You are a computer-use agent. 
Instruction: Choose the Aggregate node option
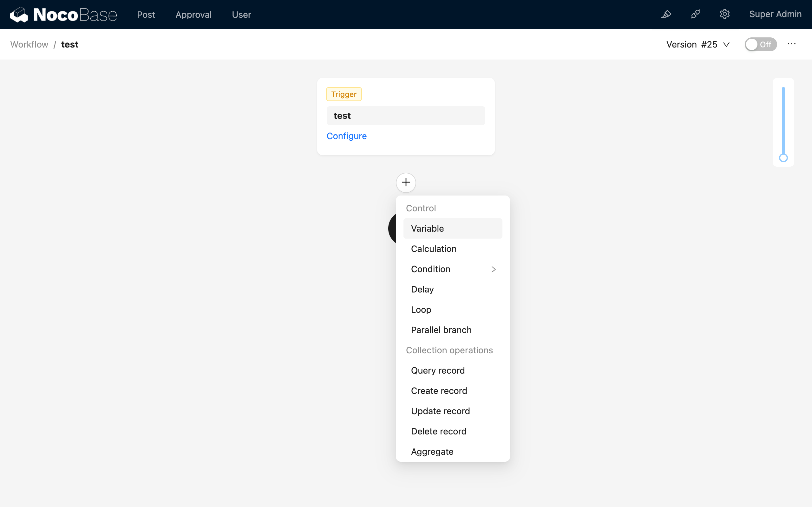[x=432, y=452]
